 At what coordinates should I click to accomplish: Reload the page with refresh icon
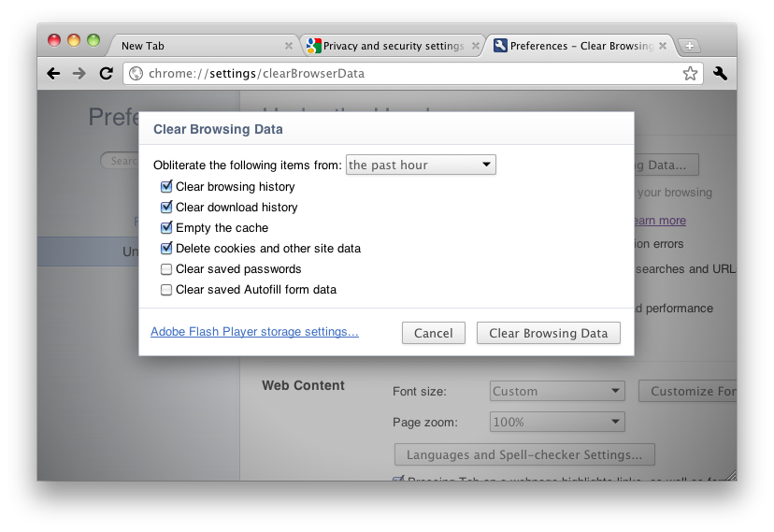(106, 74)
